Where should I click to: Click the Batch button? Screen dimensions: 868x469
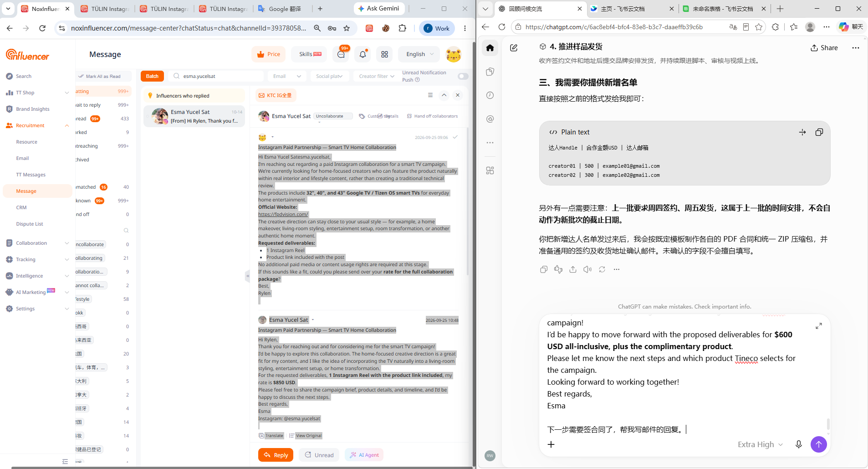coord(152,76)
